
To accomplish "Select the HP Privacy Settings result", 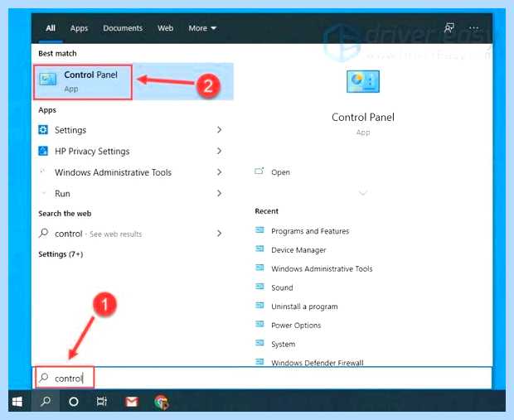I will pos(131,151).
